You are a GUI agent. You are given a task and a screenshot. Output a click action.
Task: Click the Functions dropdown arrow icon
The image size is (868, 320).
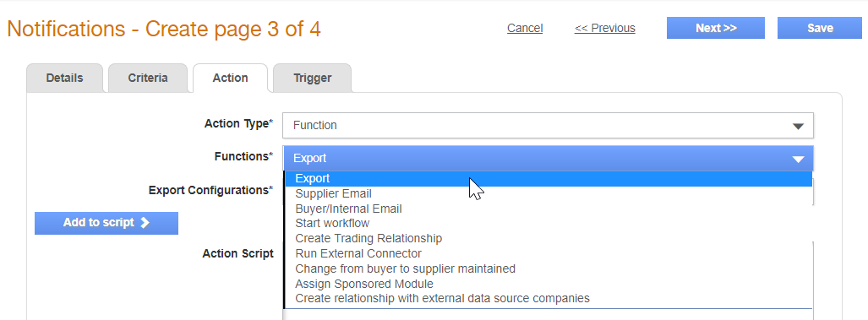tap(798, 160)
